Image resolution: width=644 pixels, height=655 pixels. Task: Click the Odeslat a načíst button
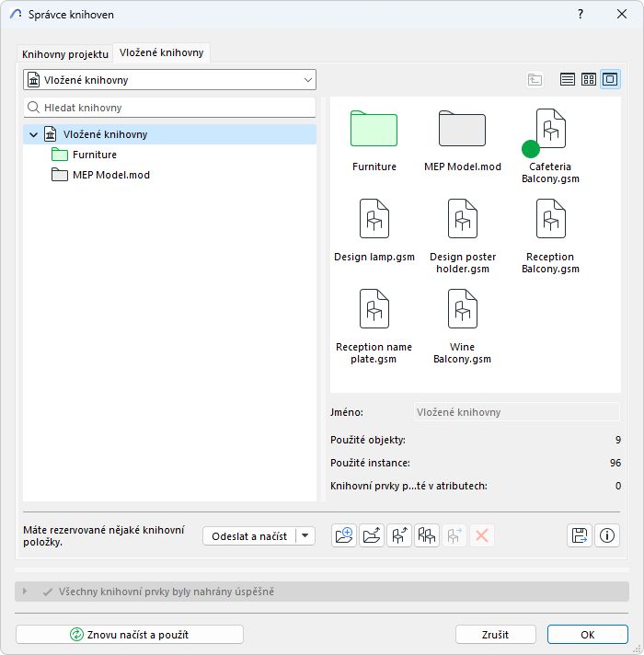249,536
